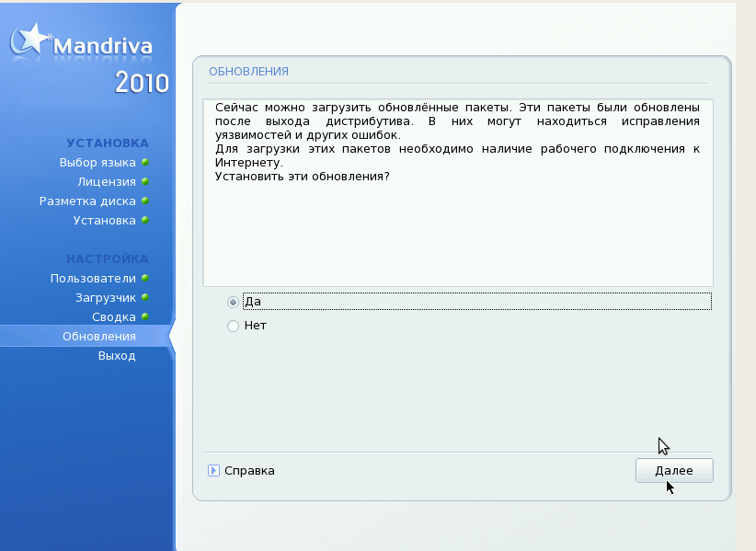Click the "2010" version text
756x551 pixels.
coord(142,83)
